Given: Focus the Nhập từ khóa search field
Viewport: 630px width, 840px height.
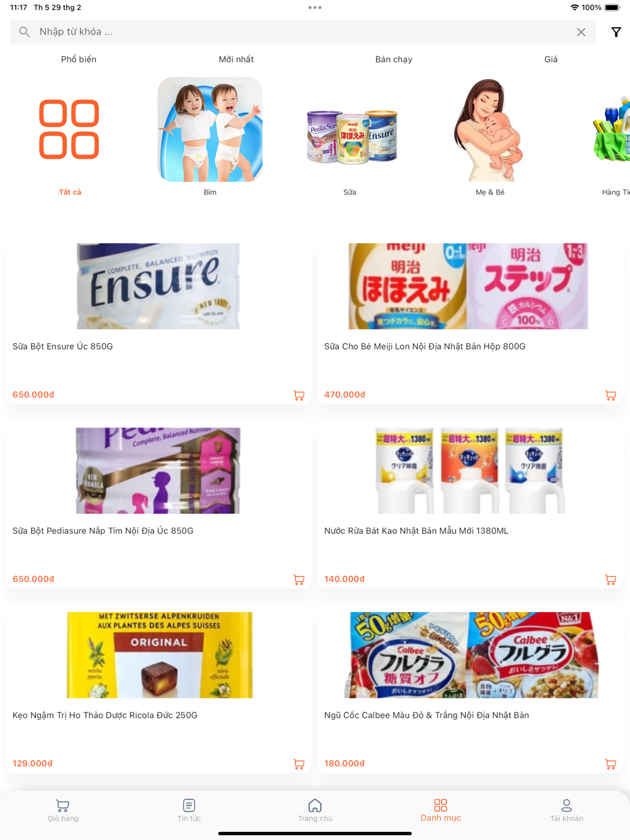Looking at the screenshot, I should (296, 32).
